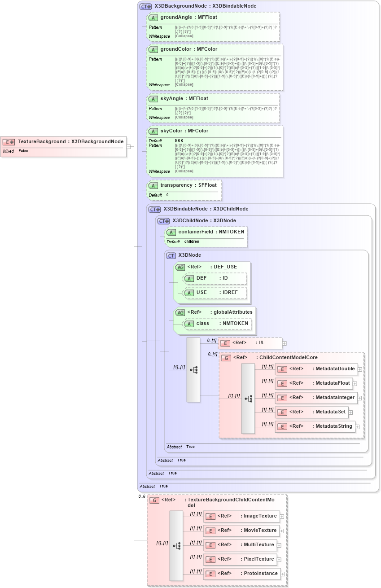
Task: Click the USE attribute icon
Action: click(189, 293)
